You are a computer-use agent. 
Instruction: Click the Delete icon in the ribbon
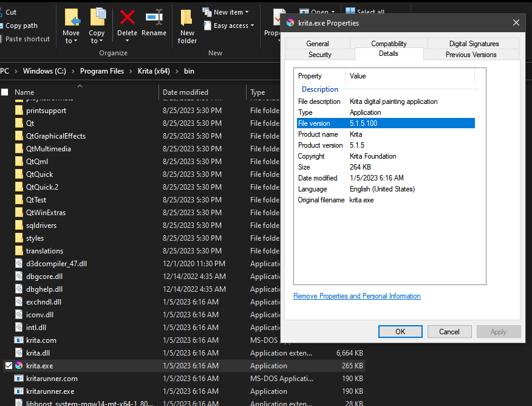click(x=127, y=18)
